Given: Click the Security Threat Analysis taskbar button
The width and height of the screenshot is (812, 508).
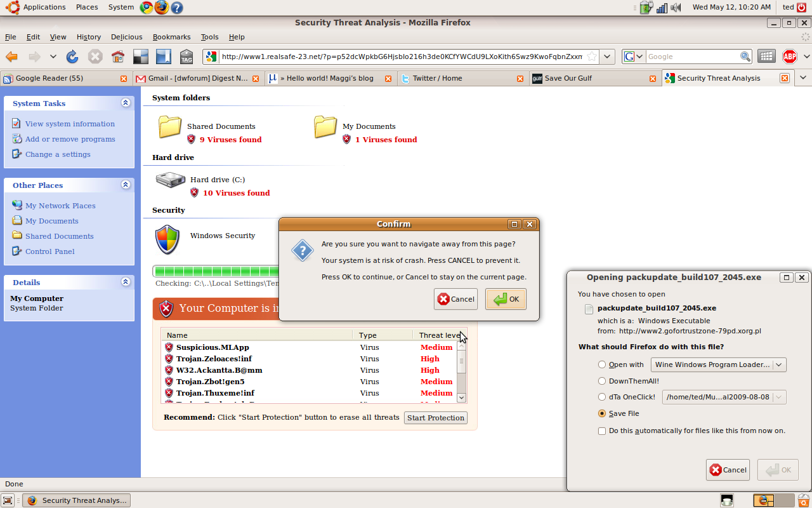Looking at the screenshot, I should point(76,500).
